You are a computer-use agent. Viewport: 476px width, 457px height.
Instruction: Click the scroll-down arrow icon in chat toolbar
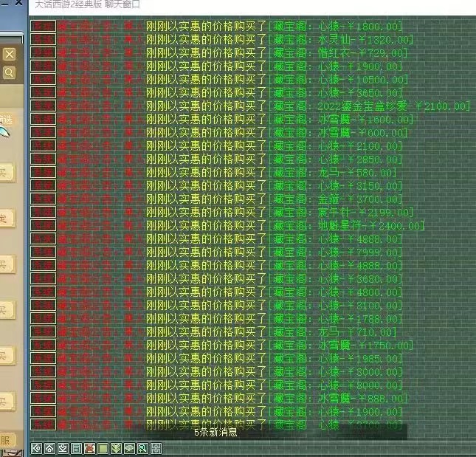[x=63, y=448]
